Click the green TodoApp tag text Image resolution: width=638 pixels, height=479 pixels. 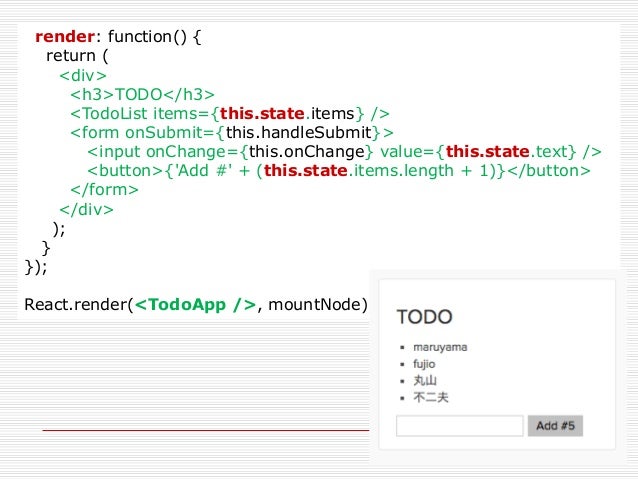(195, 304)
